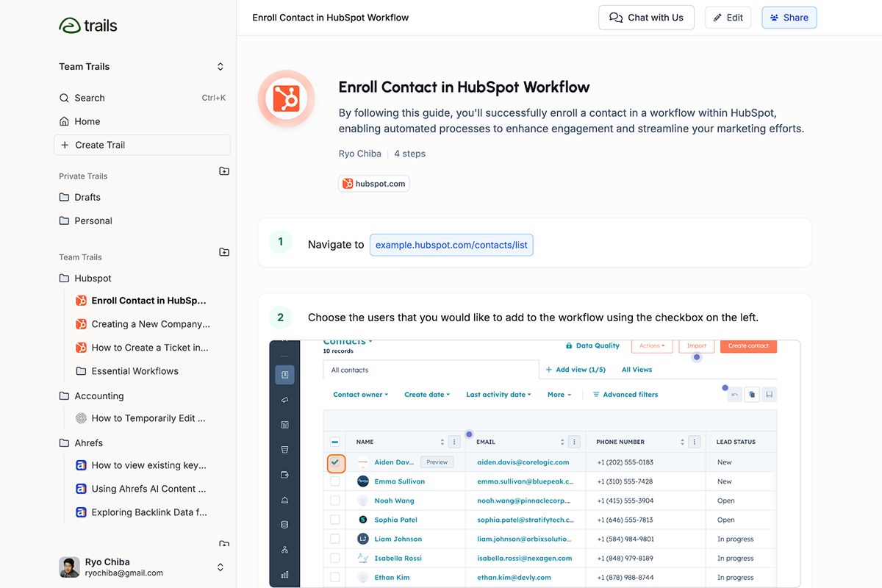Click Advanced filters
The width and height of the screenshot is (882, 588).
pyautogui.click(x=625, y=395)
